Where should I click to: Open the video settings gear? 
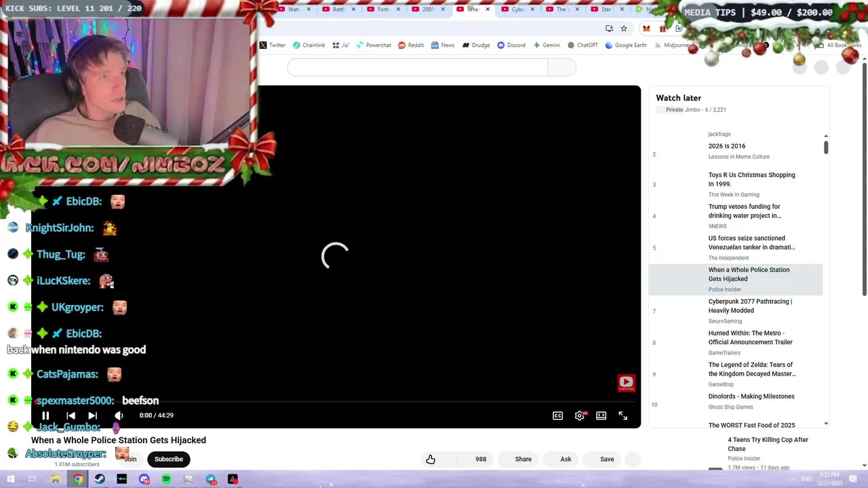click(x=580, y=415)
